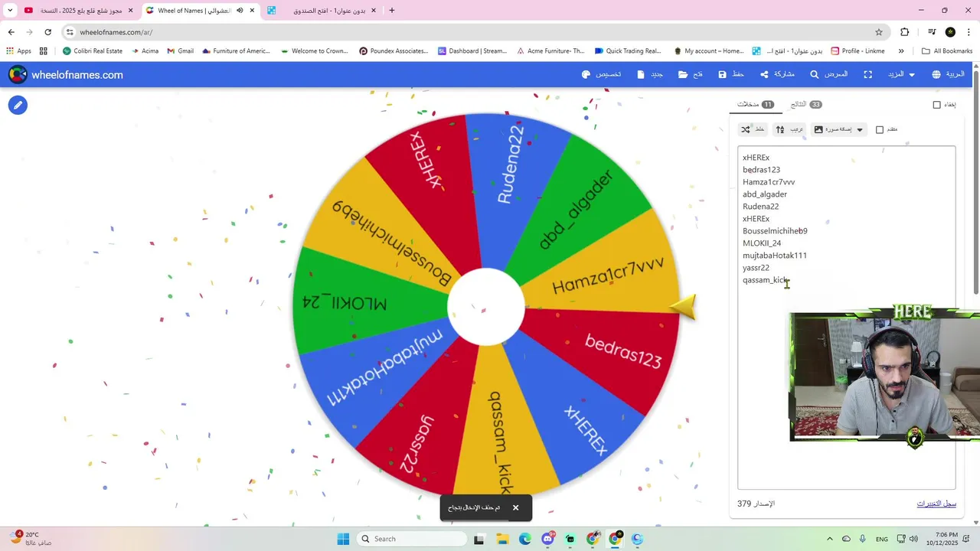
Task: Open the edit wheel pencil button
Action: (x=18, y=106)
